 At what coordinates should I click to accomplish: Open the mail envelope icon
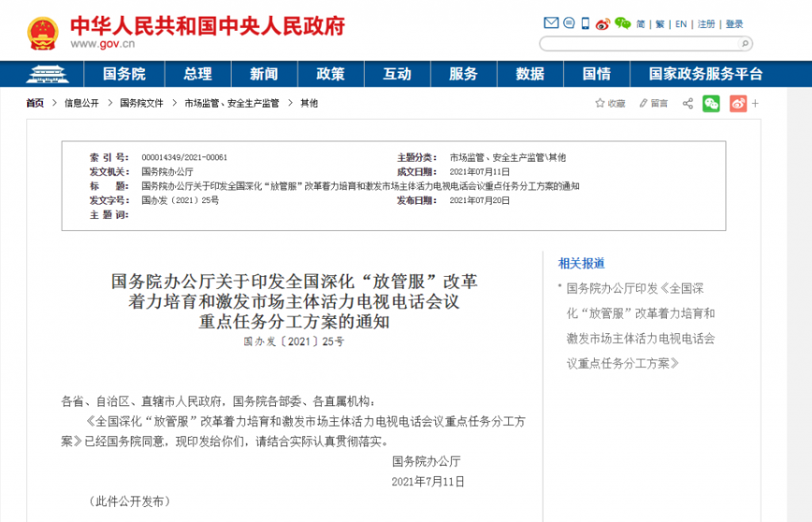click(x=551, y=23)
